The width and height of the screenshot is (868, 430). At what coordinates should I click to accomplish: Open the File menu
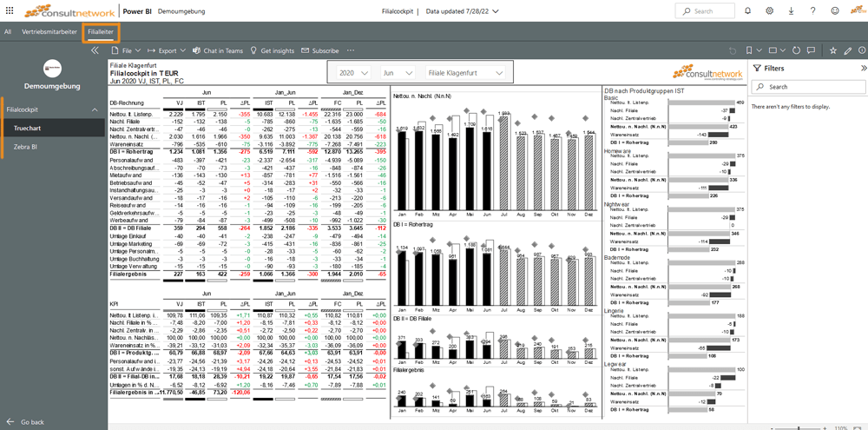(120, 50)
